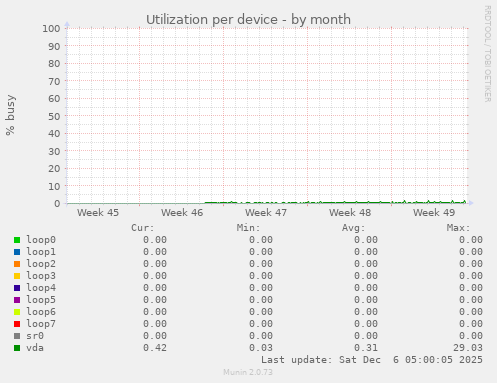497x383 pixels.
Task: Select the loop1 legend label
Action: 41,252
